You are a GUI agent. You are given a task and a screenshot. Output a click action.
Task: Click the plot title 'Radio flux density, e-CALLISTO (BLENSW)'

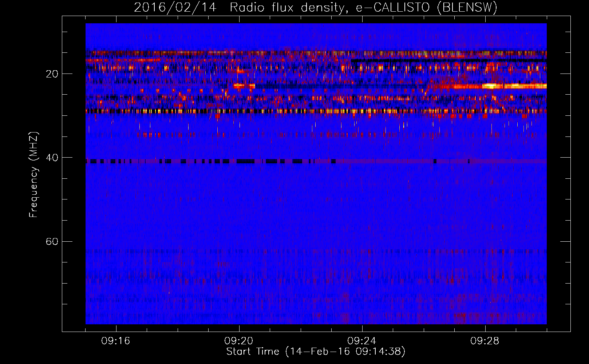[363, 8]
